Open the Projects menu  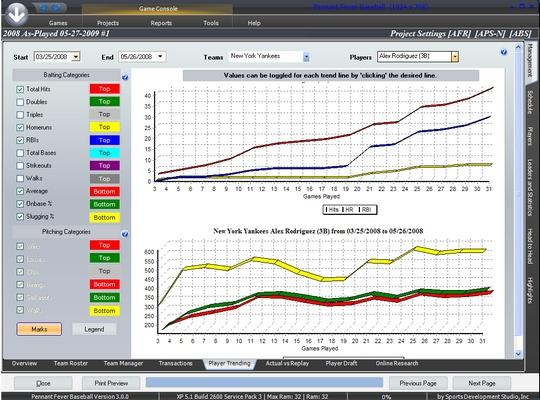[x=107, y=23]
